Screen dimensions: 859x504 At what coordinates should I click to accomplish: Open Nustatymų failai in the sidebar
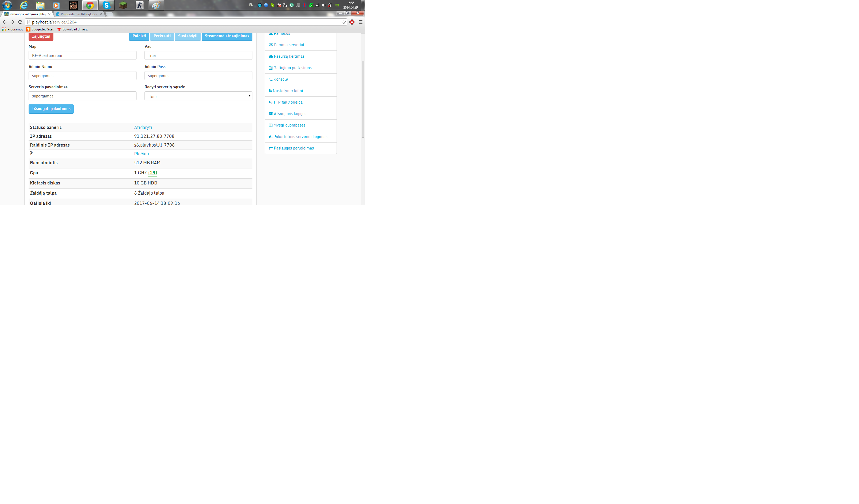301,91
